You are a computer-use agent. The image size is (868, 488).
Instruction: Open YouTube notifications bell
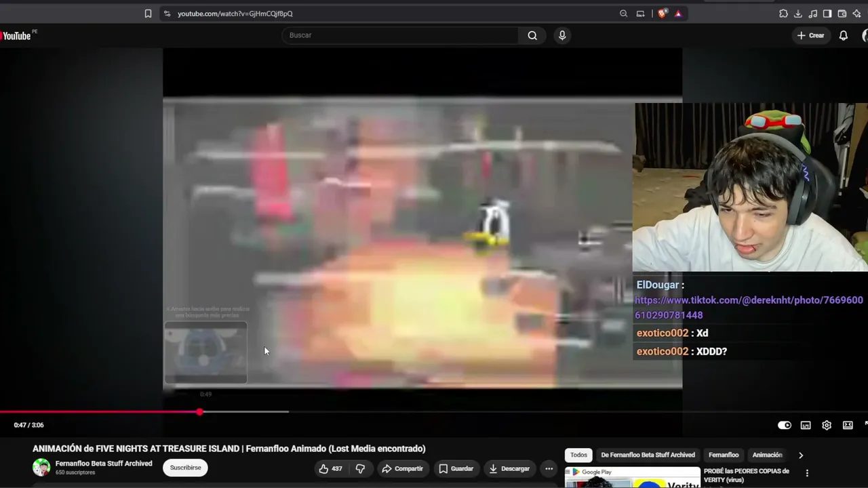tap(844, 35)
